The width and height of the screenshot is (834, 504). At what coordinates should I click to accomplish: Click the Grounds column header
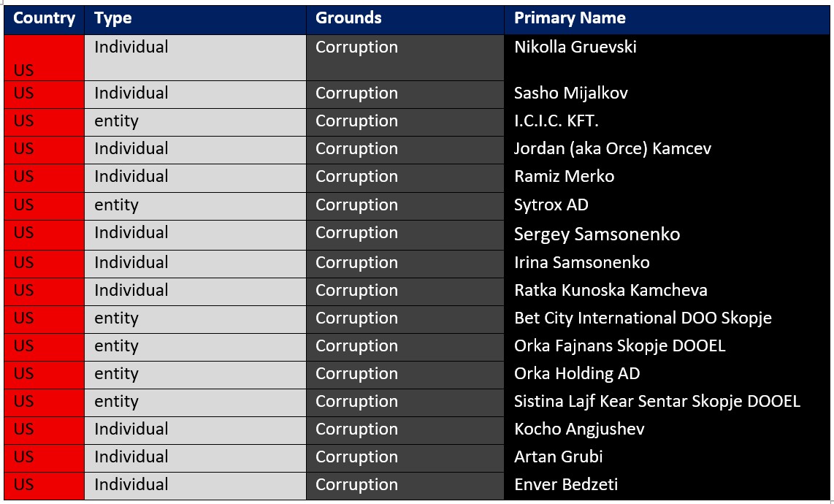pyautogui.click(x=348, y=19)
